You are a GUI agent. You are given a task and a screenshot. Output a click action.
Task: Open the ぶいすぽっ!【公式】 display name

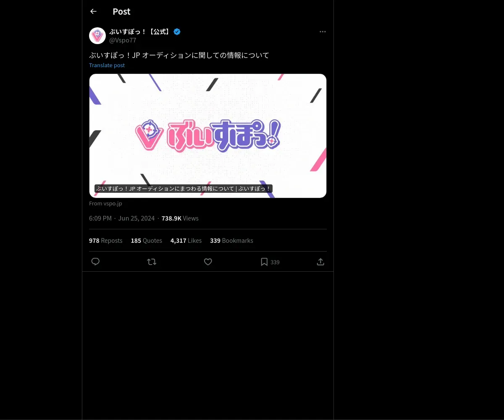[x=140, y=31]
